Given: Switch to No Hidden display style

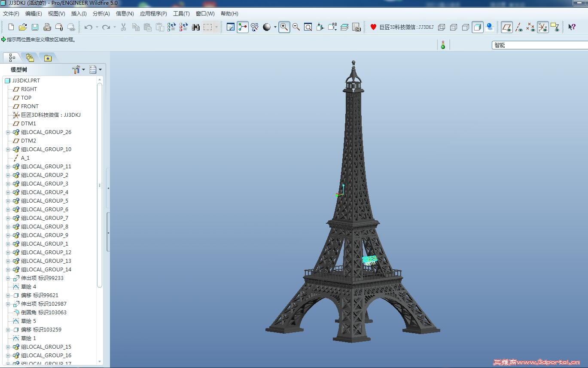Looking at the screenshot, I should (x=466, y=27).
